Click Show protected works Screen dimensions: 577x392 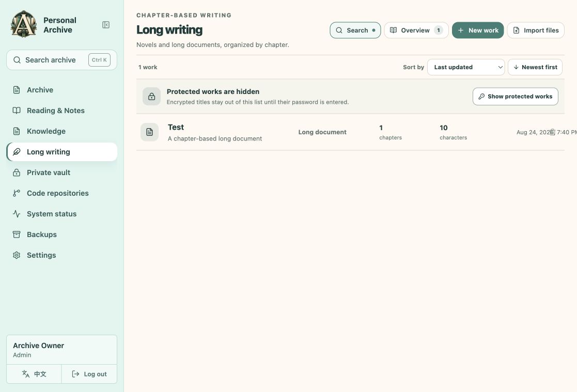click(x=515, y=97)
